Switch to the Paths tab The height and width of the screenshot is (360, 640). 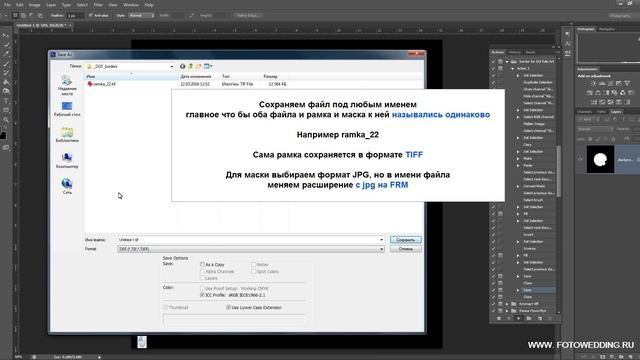[x=601, y=111]
